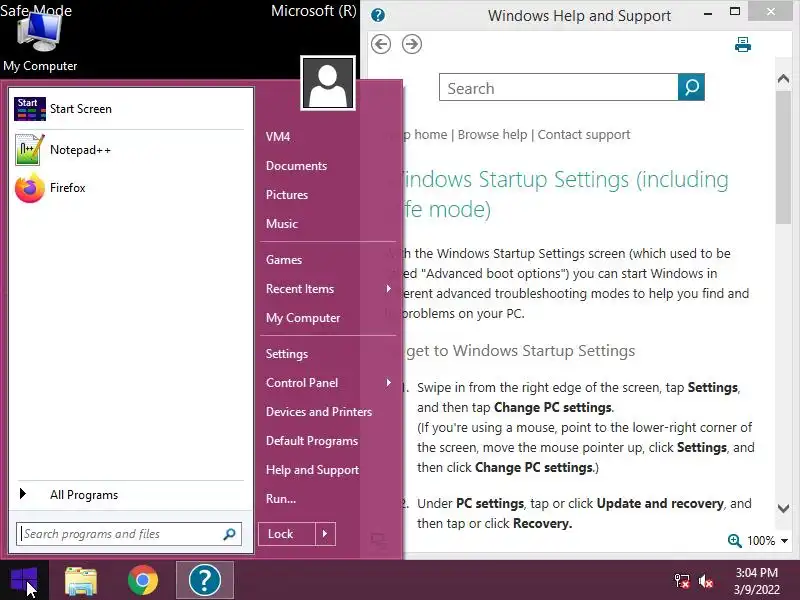Go back in Help and Support
This screenshot has width=800, height=600.
(x=381, y=44)
